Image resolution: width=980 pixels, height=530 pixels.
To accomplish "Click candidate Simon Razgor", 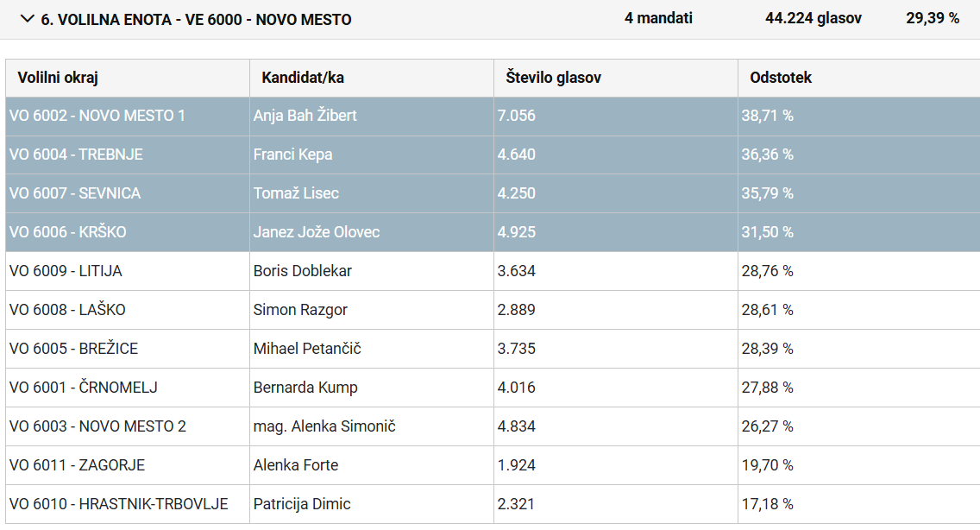I will click(x=300, y=310).
